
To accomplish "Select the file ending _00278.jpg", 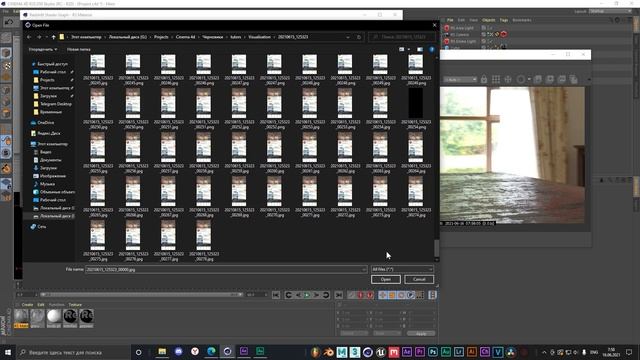I will (x=204, y=241).
